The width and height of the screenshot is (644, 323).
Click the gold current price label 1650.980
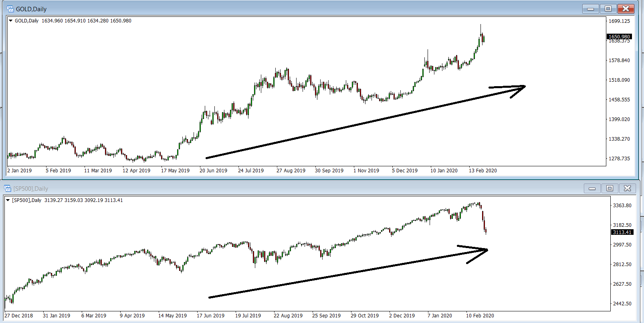(x=619, y=36)
